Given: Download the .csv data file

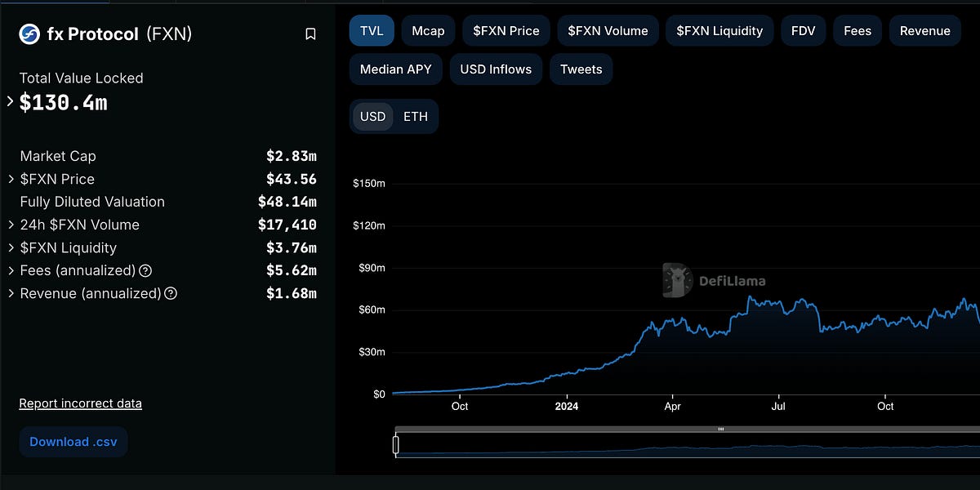Looking at the screenshot, I should click(73, 442).
